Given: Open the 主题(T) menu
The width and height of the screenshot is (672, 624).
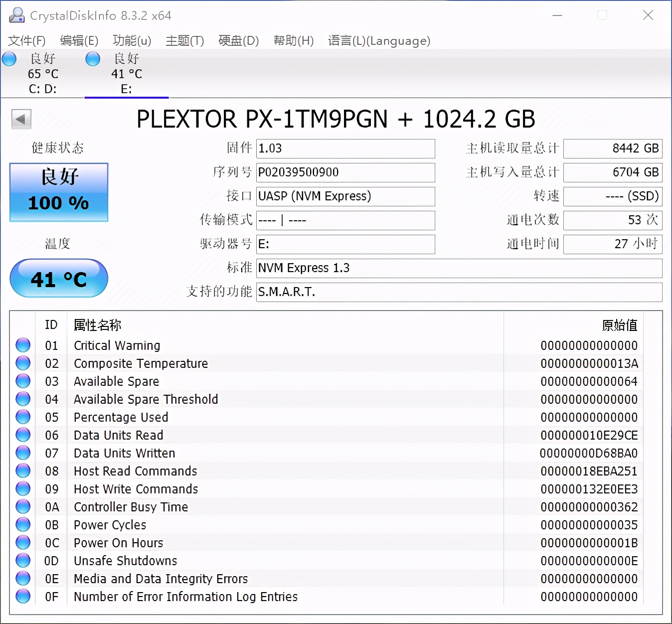Looking at the screenshot, I should [184, 41].
